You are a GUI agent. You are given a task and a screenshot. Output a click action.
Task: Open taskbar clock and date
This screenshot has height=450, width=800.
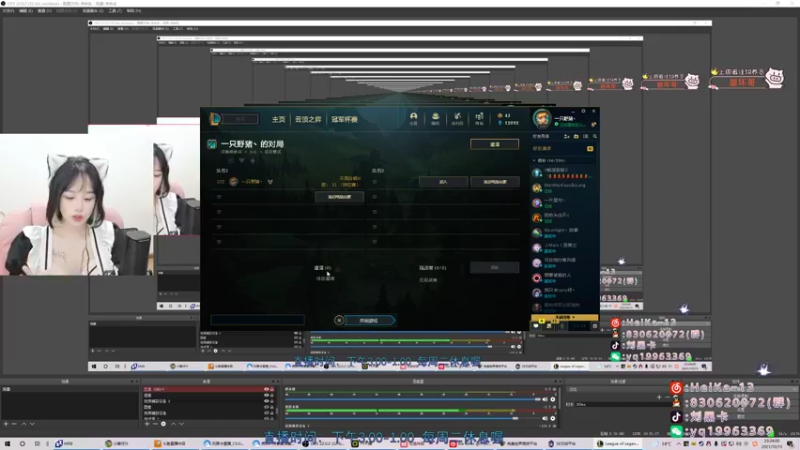(x=771, y=444)
